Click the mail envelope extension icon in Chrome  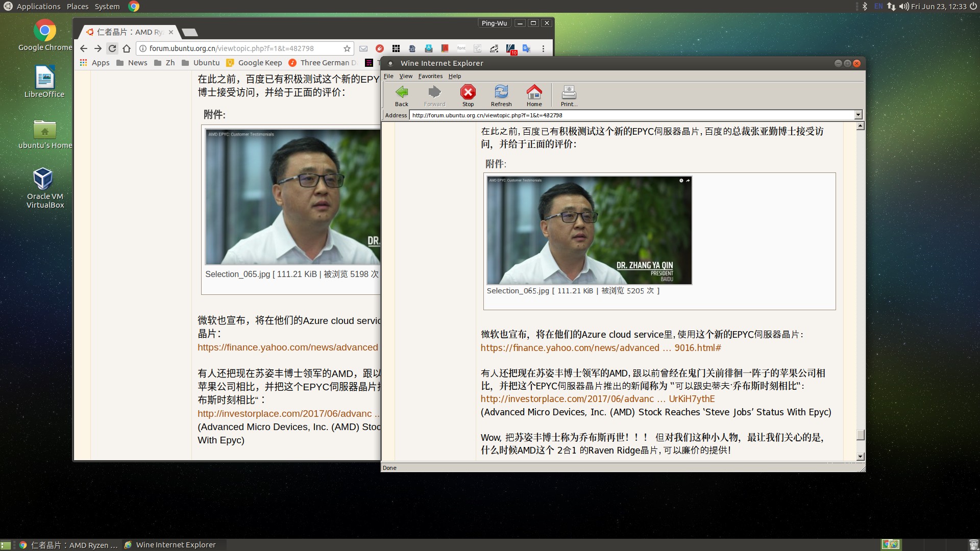click(x=363, y=48)
